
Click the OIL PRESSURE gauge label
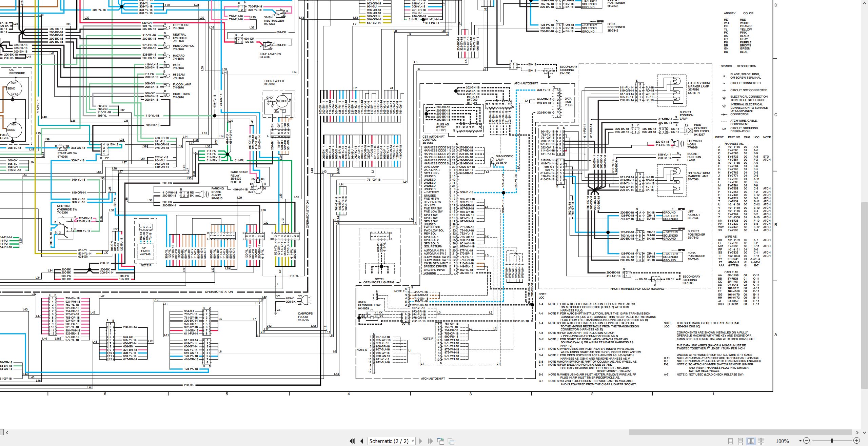tap(17, 72)
